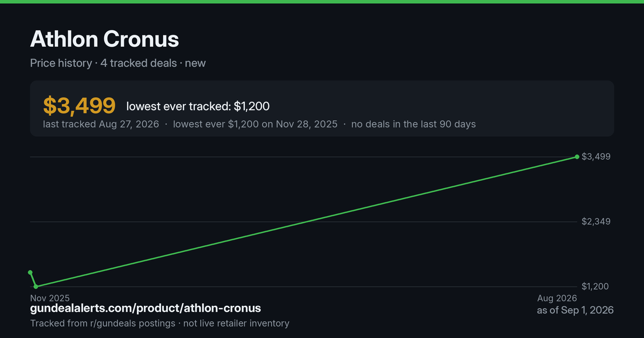The height and width of the screenshot is (338, 644).
Task: Select the $3,499 data point on chart
Action: [x=577, y=157]
